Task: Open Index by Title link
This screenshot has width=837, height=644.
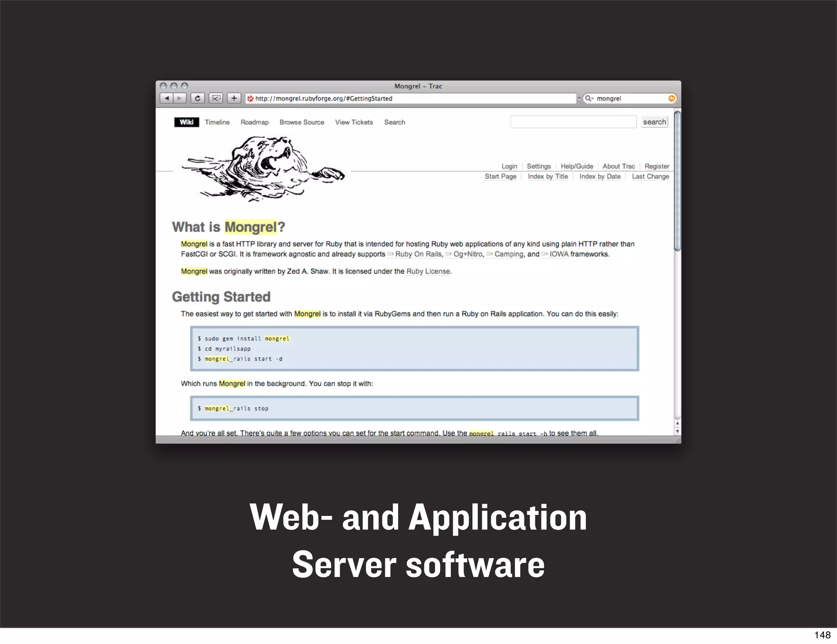Action: coord(548,177)
